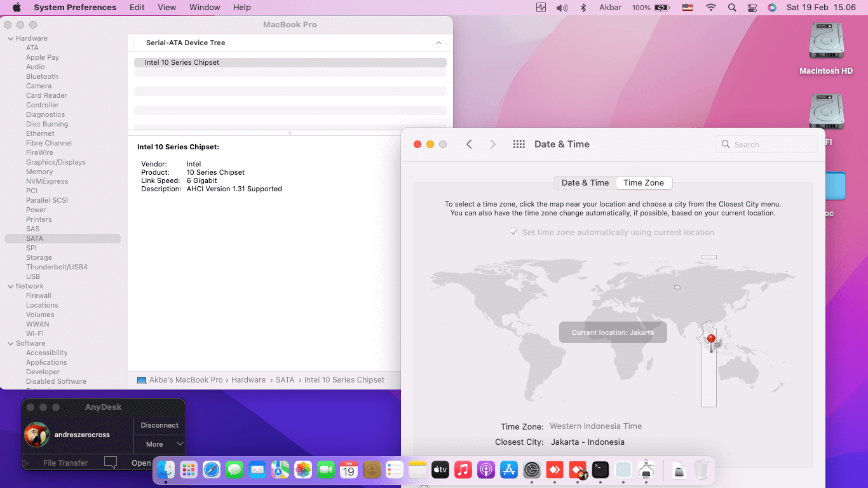Select Ethernet in the sidebar

click(x=40, y=133)
